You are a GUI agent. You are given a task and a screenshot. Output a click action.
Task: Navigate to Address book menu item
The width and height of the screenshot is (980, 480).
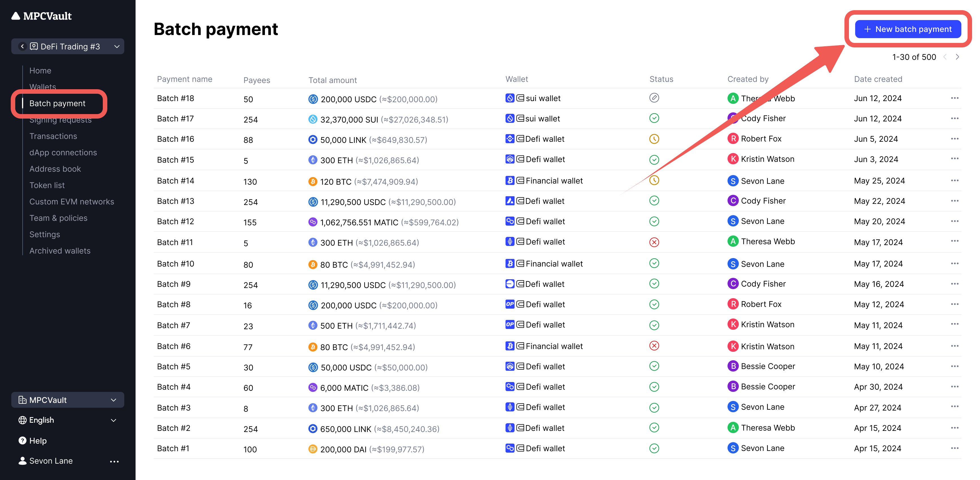click(55, 169)
